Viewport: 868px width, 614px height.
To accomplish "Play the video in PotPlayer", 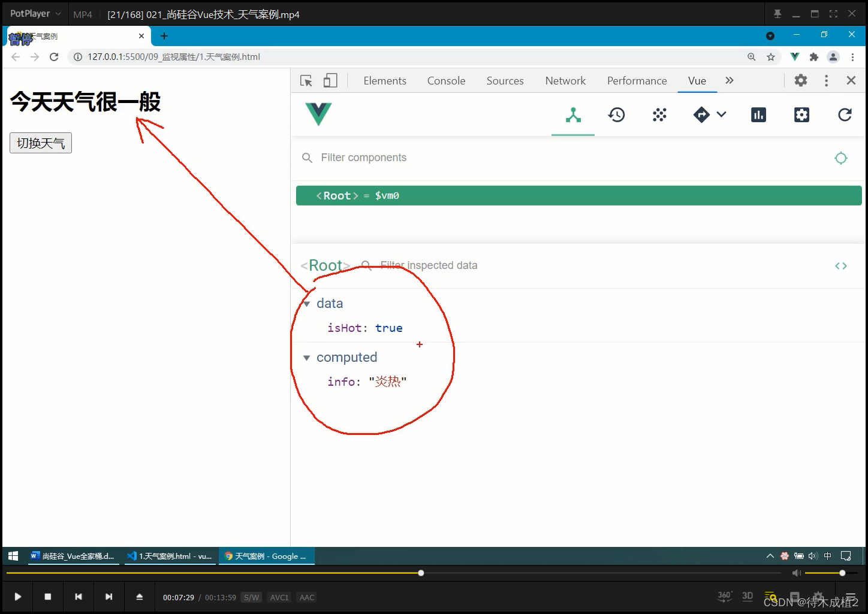I will coord(17,597).
